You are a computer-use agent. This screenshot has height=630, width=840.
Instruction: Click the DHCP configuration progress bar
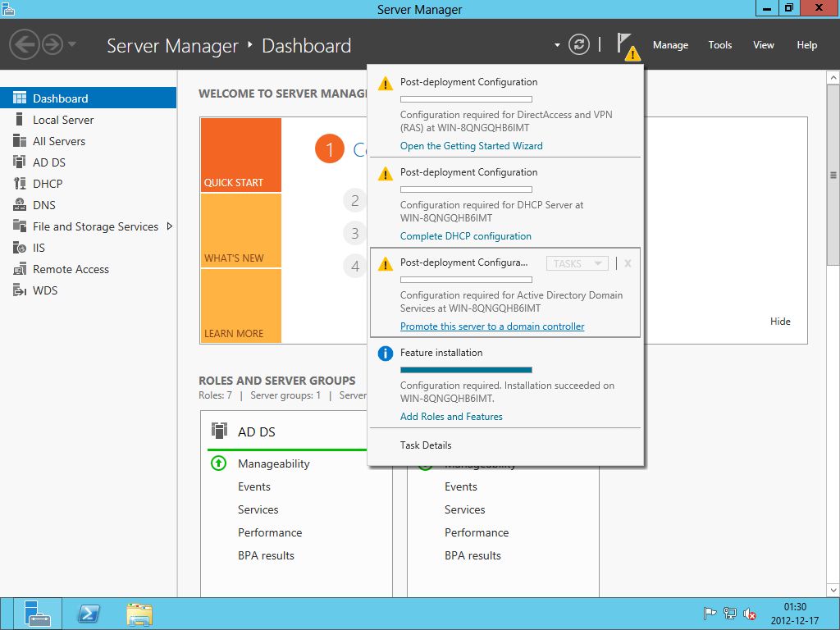[x=466, y=189]
